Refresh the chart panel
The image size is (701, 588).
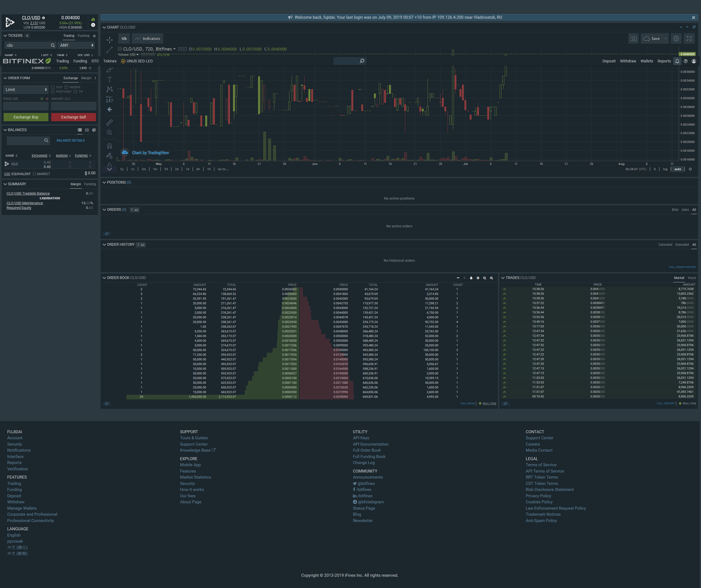694,27
